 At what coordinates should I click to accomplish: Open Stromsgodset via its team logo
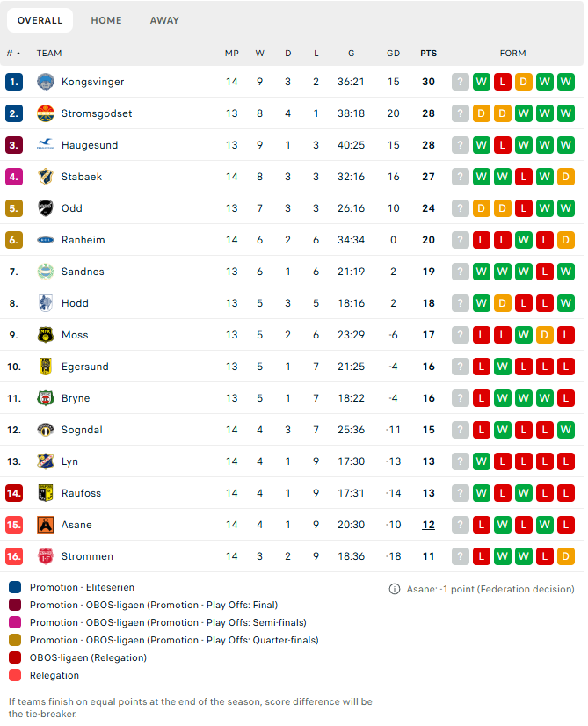click(46, 113)
